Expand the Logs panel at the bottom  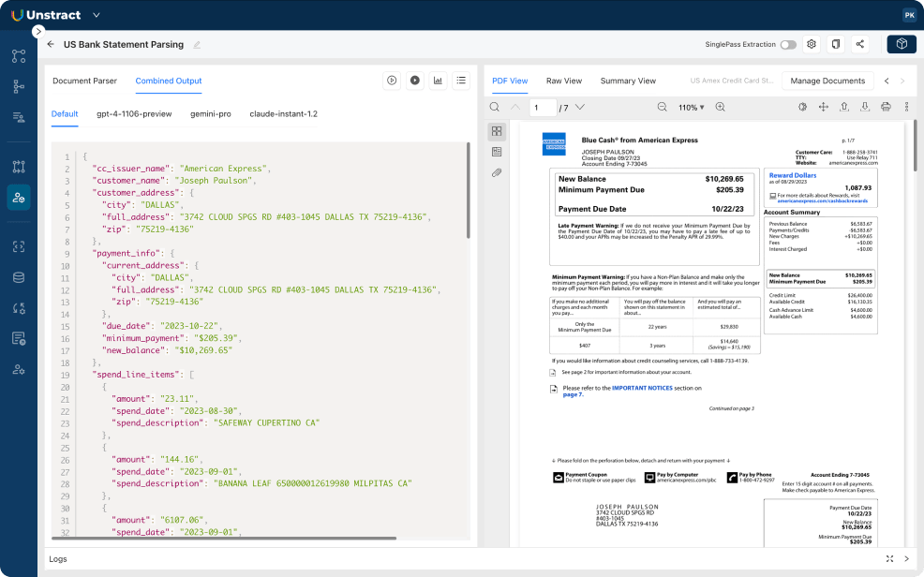click(888, 558)
